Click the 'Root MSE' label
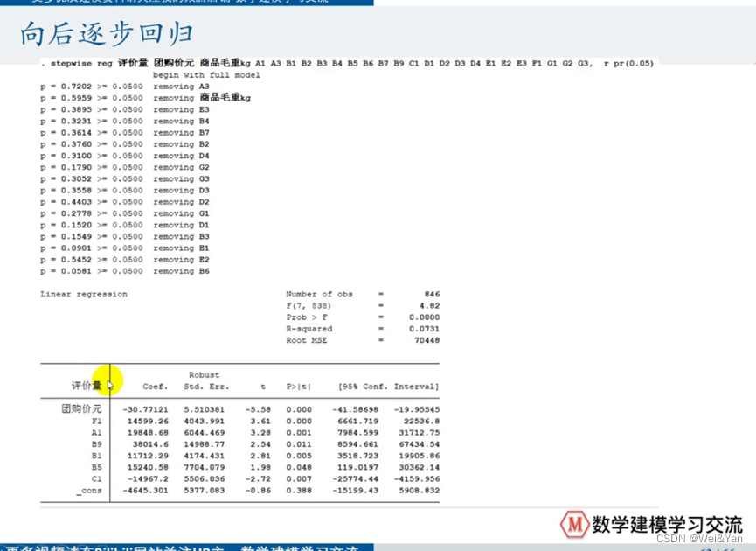This screenshot has height=551, width=756. (307, 340)
